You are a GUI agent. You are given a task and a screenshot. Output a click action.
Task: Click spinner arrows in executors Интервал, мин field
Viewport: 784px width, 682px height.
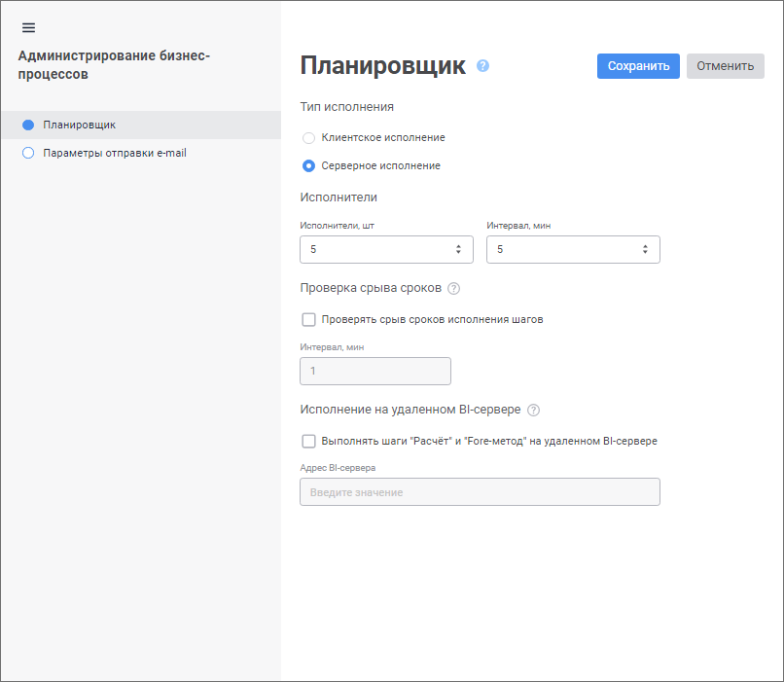(645, 250)
